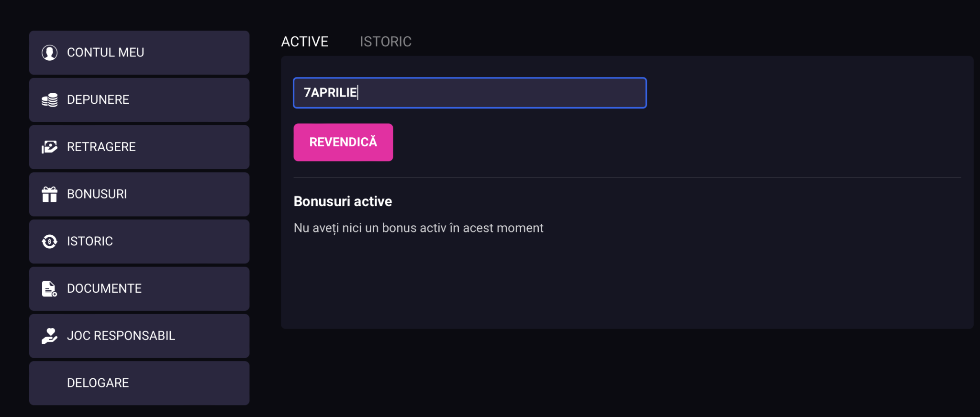Click the user profile icon beside Contul Meu

(x=49, y=53)
